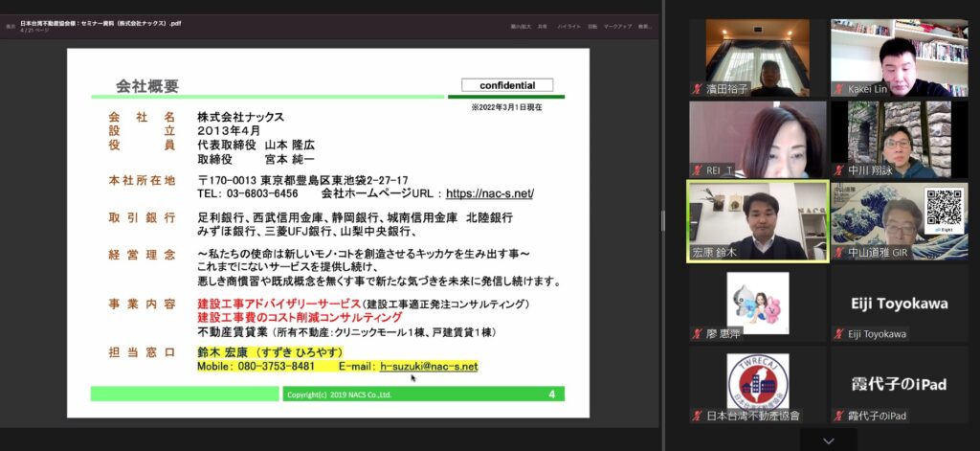Click the Copyright(c) 2019 NACS footer text

(340, 395)
